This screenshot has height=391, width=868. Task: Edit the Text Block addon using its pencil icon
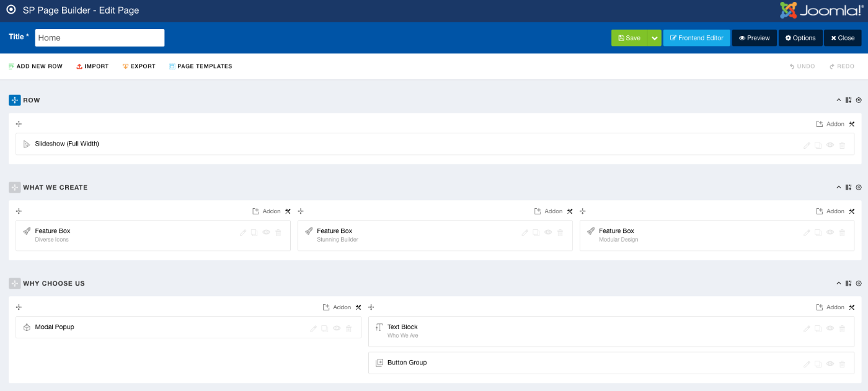click(x=807, y=328)
